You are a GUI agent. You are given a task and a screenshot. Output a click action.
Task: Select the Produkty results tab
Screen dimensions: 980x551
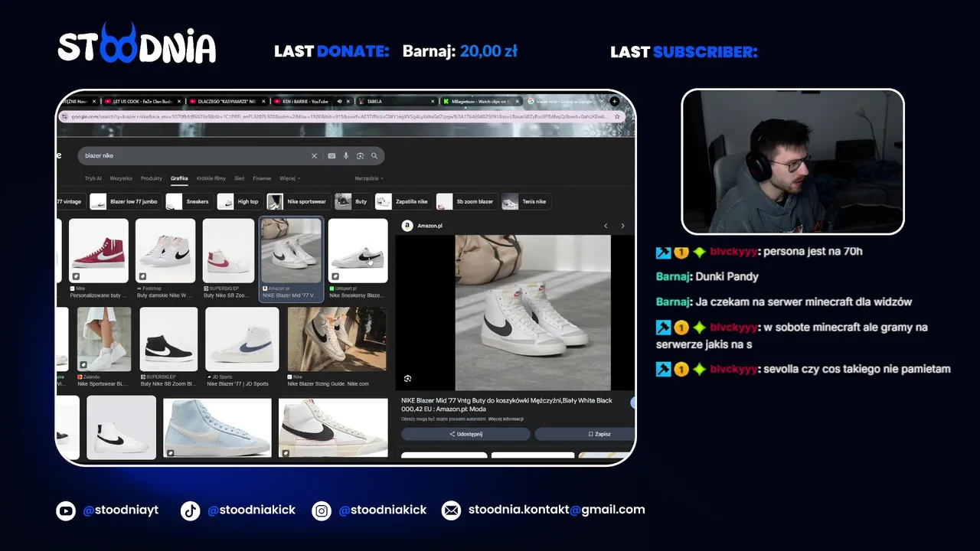coord(152,178)
